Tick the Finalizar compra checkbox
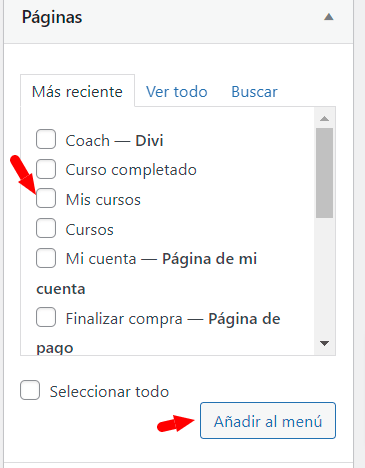Image resolution: width=365 pixels, height=468 pixels. pyautogui.click(x=46, y=317)
